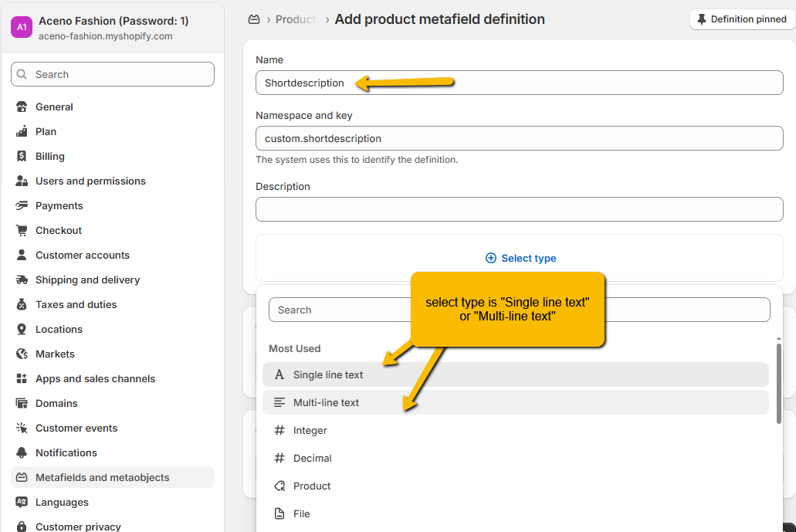Select Integer from the type list
This screenshot has height=532, width=796.
(310, 431)
